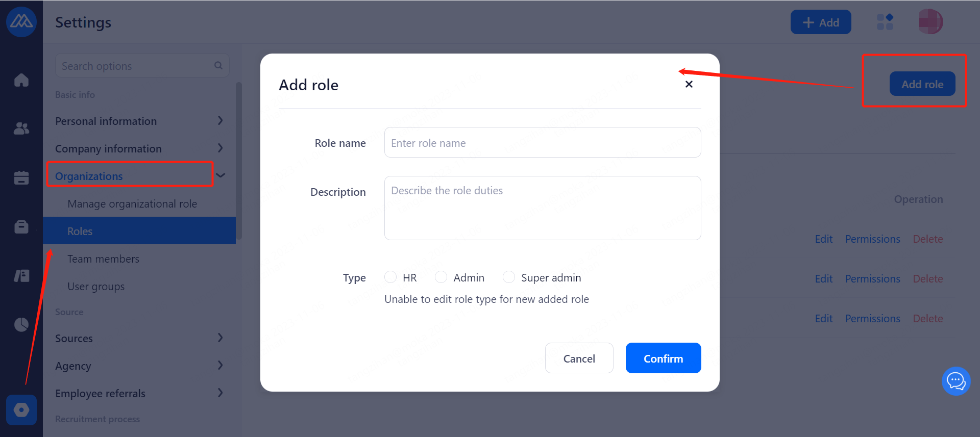Screen dimensions: 980x437
Task: Open the pie chart reports icon
Action: 21,324
